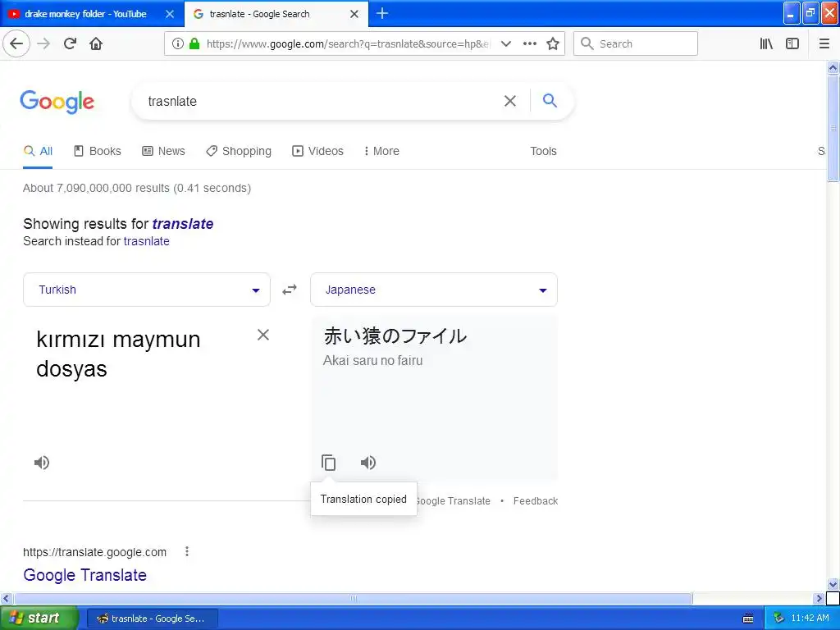This screenshot has height=630, width=840.
Task: Click the About 7,090,000,000 results text
Action: click(137, 188)
